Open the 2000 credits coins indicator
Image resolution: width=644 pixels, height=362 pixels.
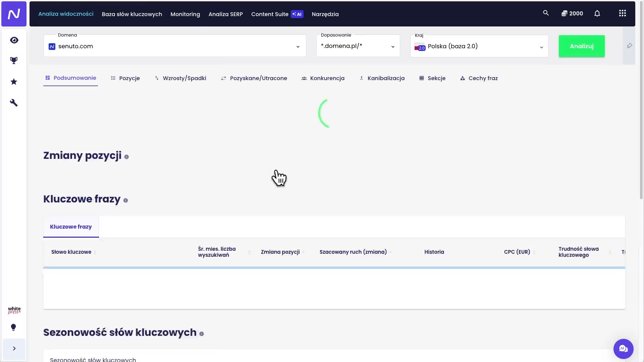click(572, 13)
